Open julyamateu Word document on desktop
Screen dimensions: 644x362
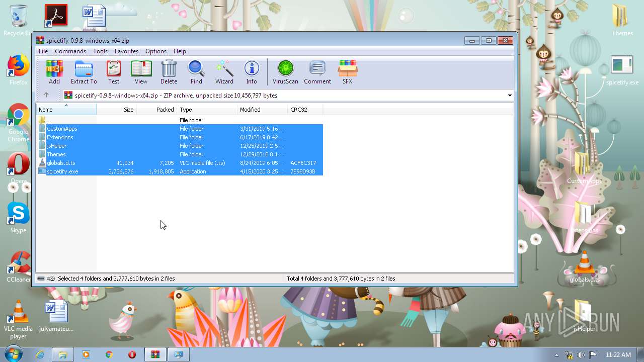[56, 317]
